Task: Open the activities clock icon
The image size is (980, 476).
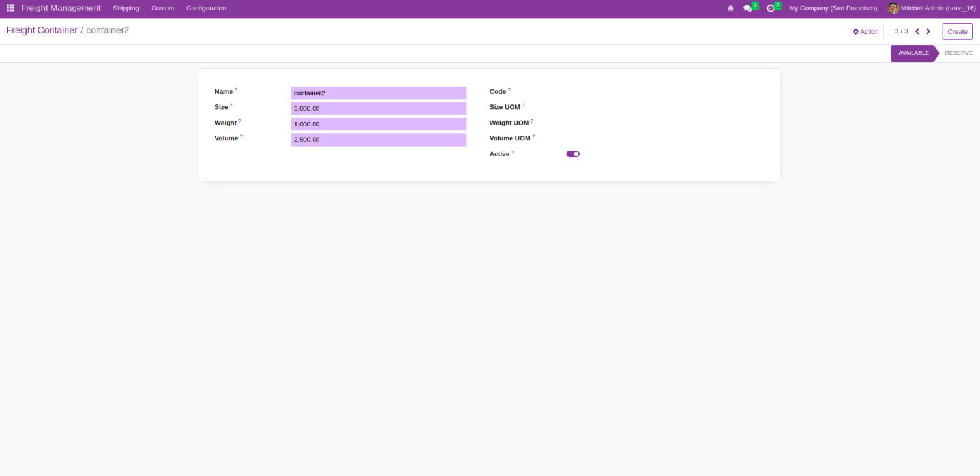Action: 771,8
